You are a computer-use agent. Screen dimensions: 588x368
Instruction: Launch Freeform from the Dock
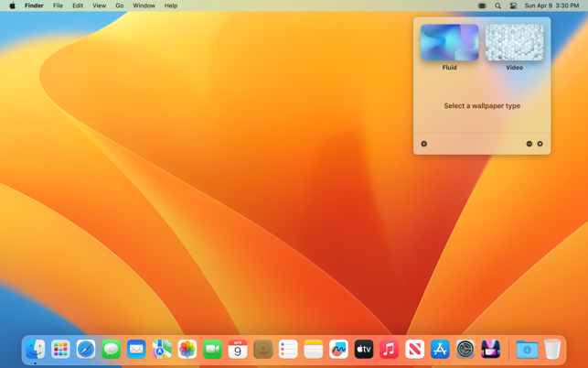coord(338,349)
